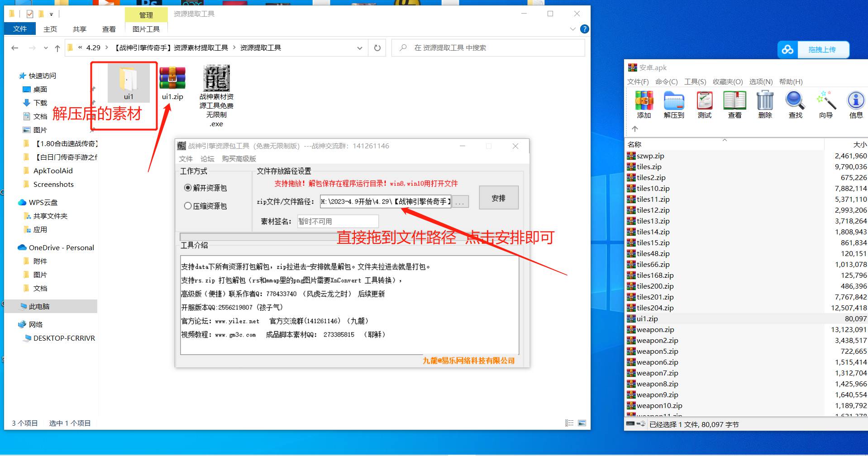The height and width of the screenshot is (456, 868).
Task: Click the zip file path input field
Action: [385, 202]
